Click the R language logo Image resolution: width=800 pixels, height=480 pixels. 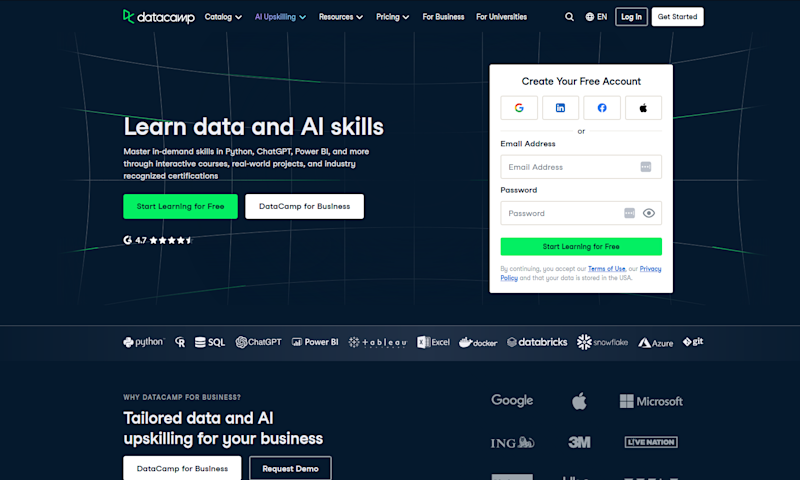pyautogui.click(x=180, y=342)
